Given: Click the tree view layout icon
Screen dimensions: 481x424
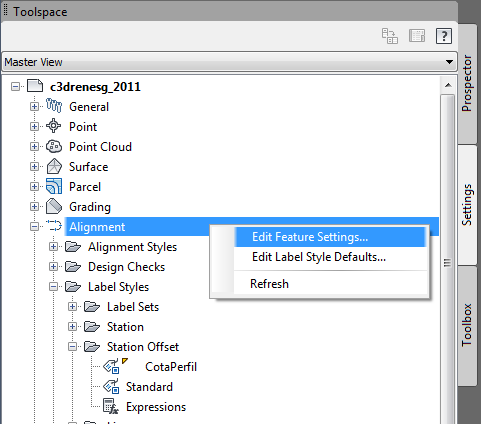Looking at the screenshot, I should [390, 36].
